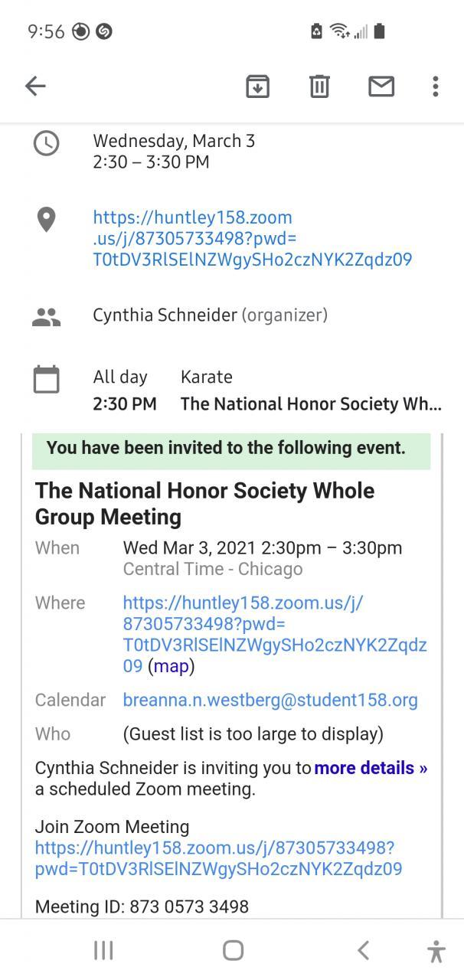Select the Karate all-day event
464x980 pixels.
click(x=207, y=377)
